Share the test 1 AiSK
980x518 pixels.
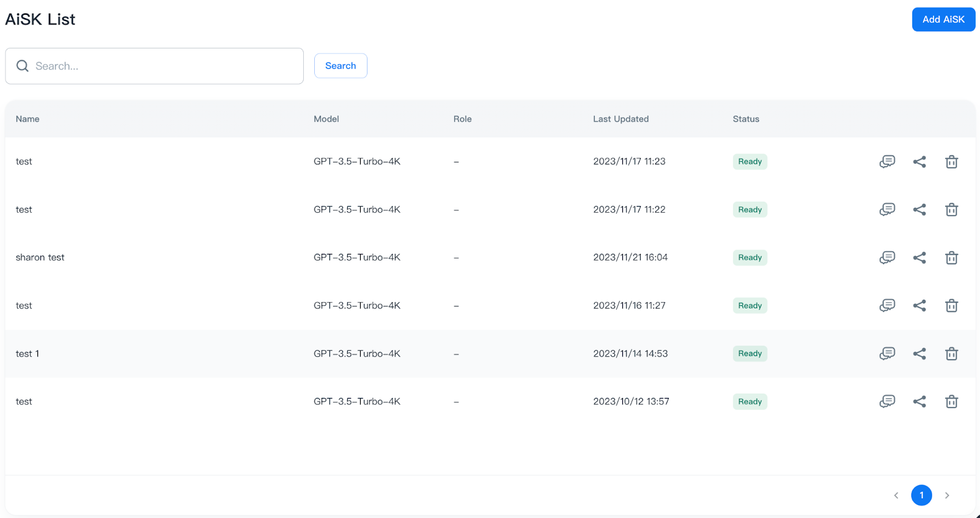919,354
